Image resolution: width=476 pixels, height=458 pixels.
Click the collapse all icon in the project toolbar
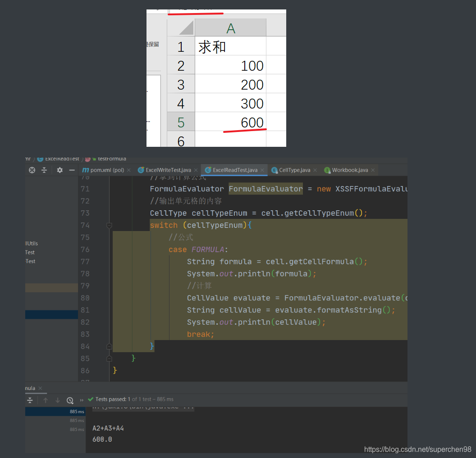44,170
